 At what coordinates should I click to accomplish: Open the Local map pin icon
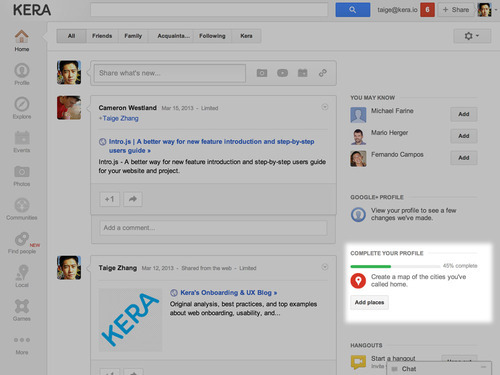pyautogui.click(x=22, y=272)
